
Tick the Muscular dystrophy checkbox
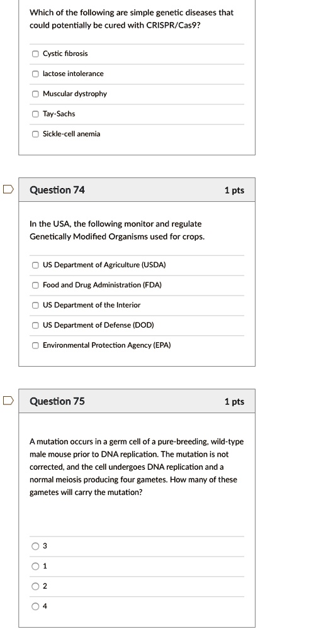35,94
